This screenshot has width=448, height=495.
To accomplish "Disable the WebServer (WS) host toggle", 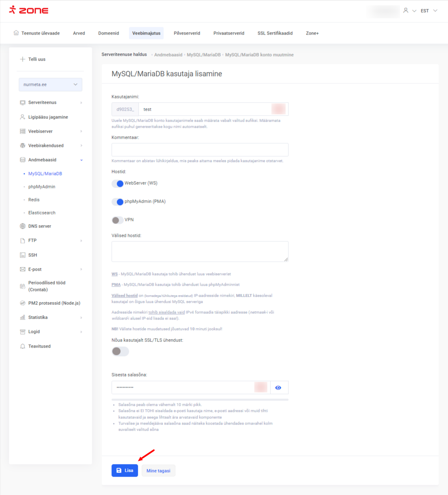I will [118, 184].
